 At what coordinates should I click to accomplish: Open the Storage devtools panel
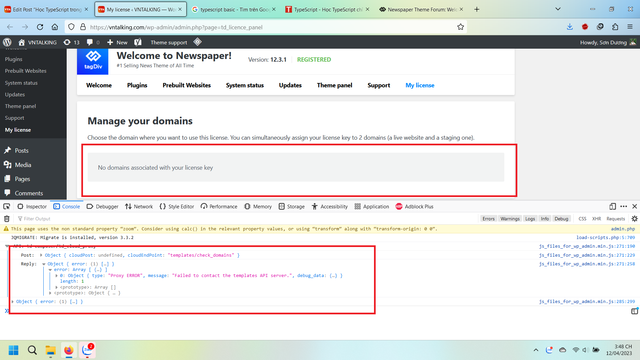pyautogui.click(x=291, y=207)
